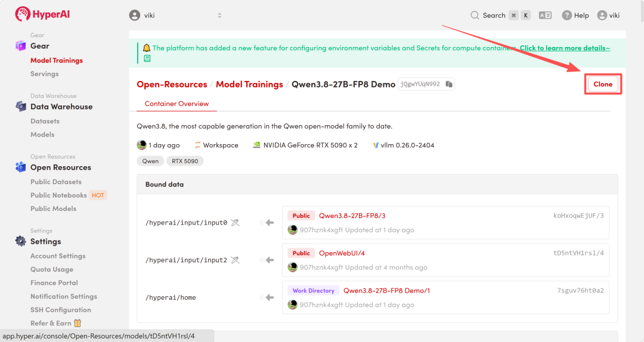Open the viki user profile avatar

(602, 15)
